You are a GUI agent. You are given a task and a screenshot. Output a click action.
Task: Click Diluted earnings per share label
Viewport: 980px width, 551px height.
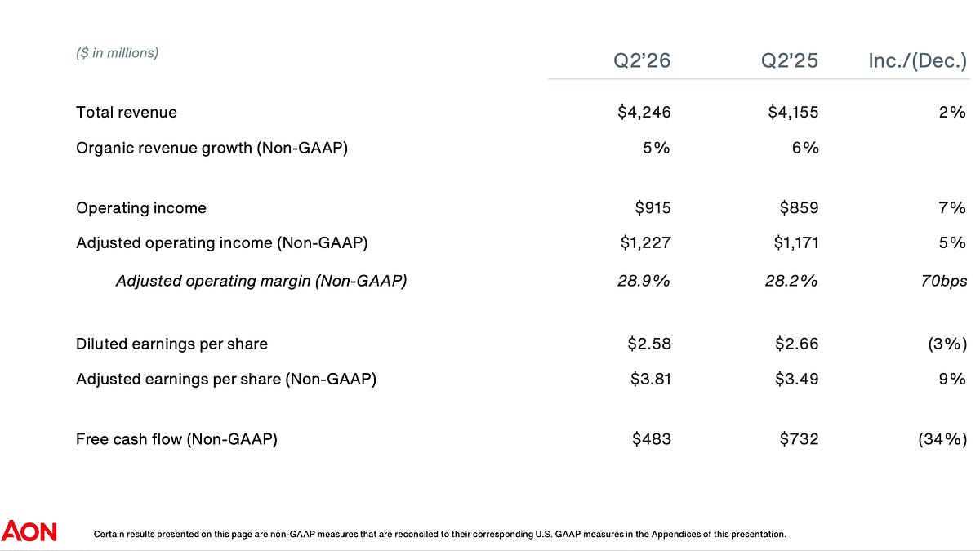(171, 344)
